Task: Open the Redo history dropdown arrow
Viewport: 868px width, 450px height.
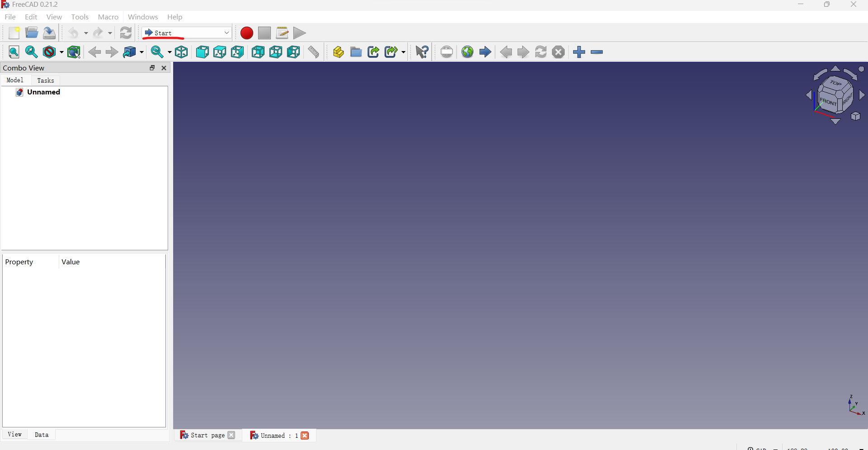Action: 110,33
